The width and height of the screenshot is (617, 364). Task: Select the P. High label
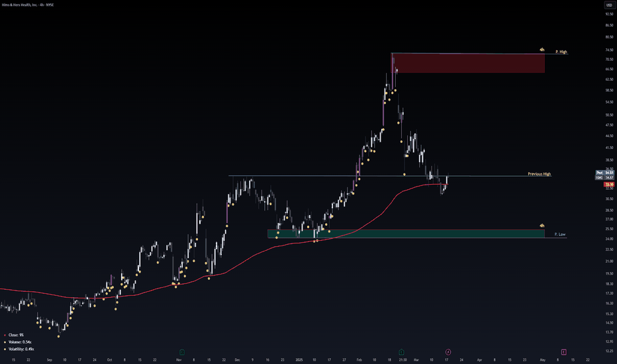click(561, 52)
